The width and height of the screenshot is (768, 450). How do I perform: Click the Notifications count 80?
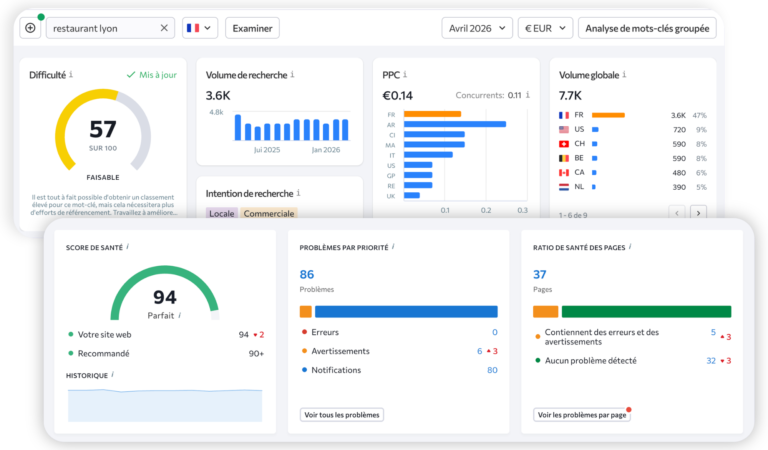[x=492, y=370]
